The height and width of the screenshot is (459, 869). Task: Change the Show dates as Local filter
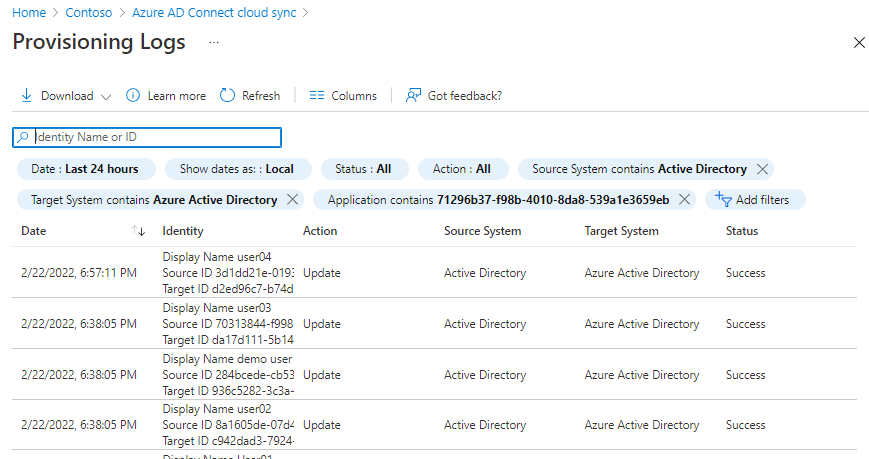pyautogui.click(x=237, y=169)
